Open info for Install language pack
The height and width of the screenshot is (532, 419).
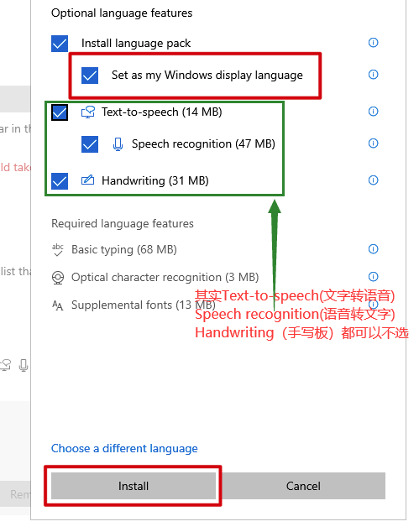pyautogui.click(x=373, y=43)
